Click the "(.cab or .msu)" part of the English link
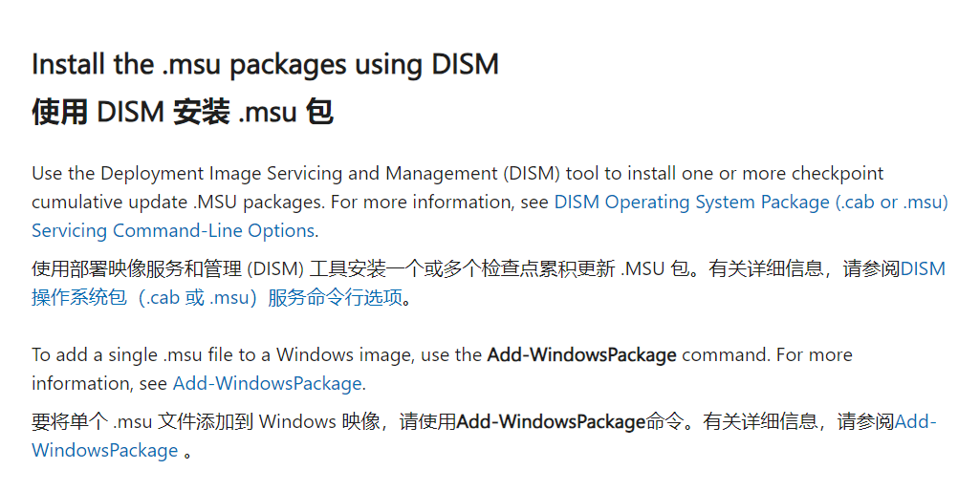The height and width of the screenshot is (491, 980). (892, 203)
